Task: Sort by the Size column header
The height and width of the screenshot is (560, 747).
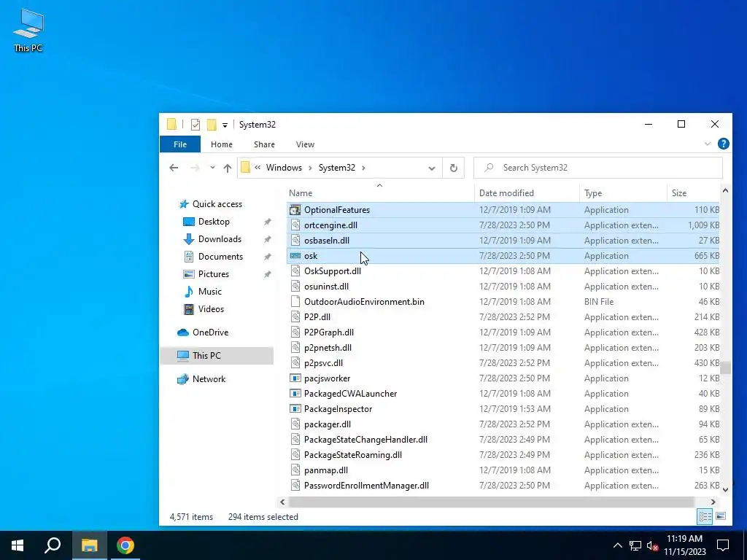Action: coord(693,192)
